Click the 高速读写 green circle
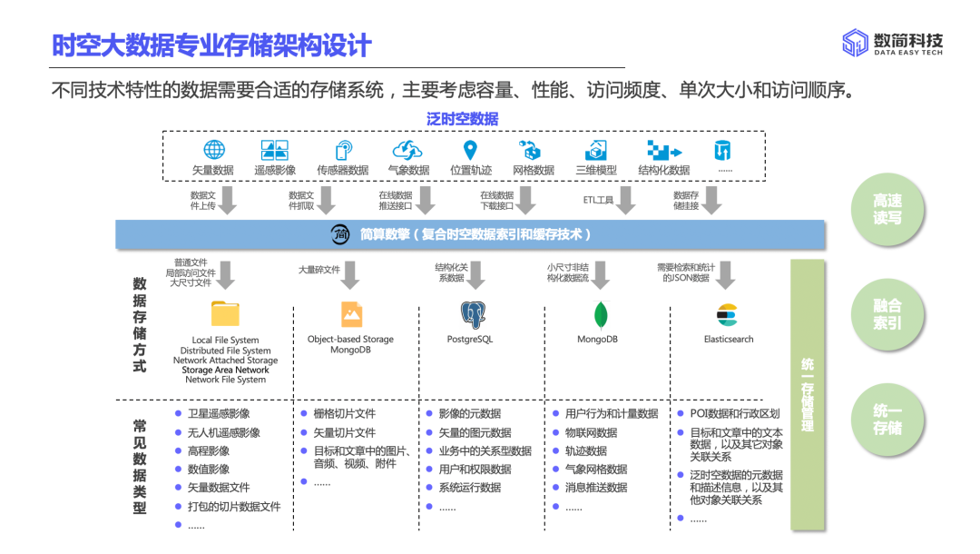This screenshot has width=980, height=554. click(x=887, y=209)
